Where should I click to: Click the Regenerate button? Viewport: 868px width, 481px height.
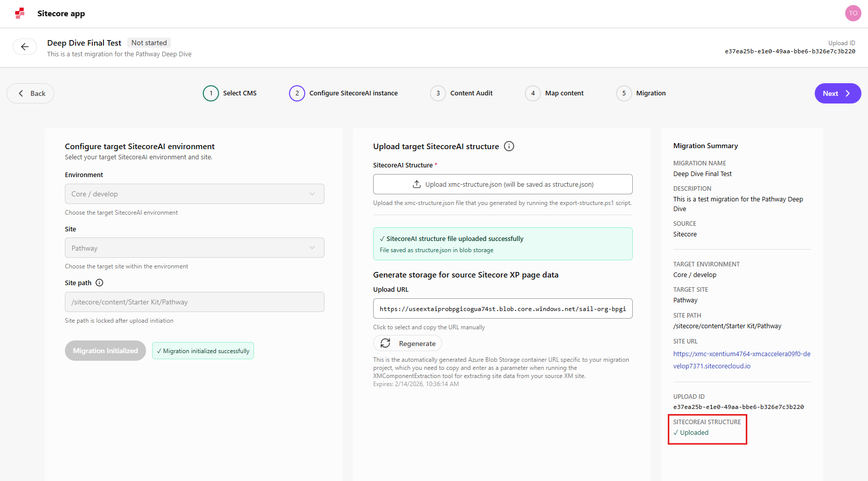(407, 343)
